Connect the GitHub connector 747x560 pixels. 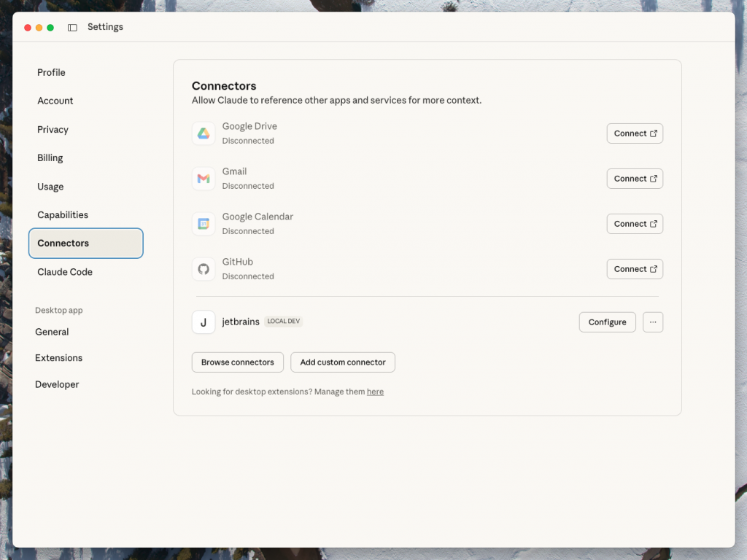point(635,269)
